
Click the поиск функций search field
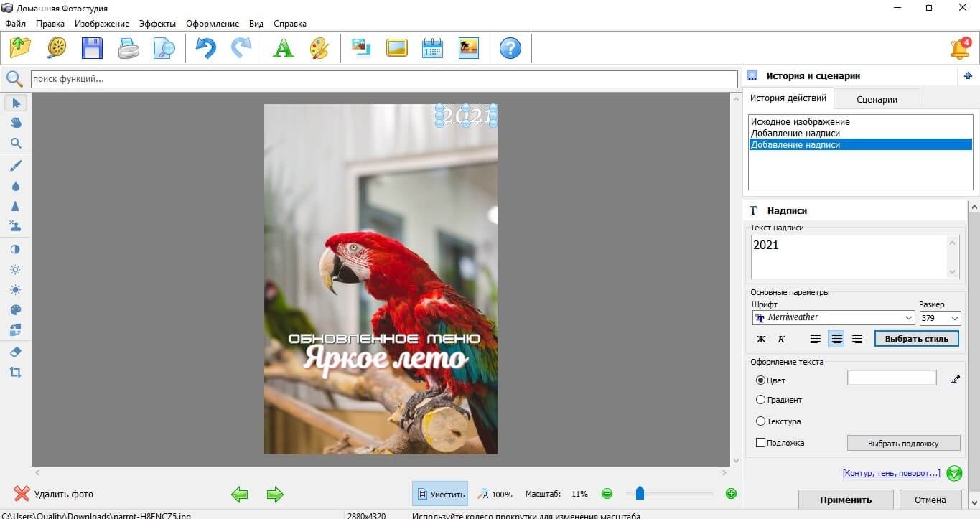(384, 79)
